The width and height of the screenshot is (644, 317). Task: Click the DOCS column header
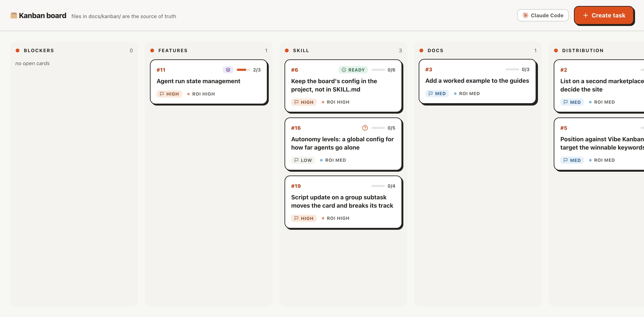click(436, 50)
